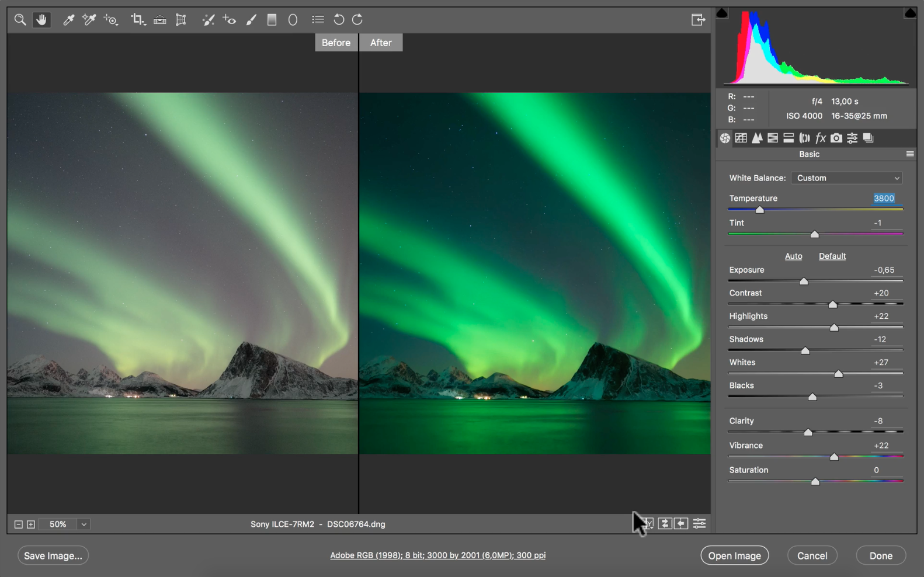Swap before and after settings
Screen dimensions: 924x577
[x=665, y=524]
